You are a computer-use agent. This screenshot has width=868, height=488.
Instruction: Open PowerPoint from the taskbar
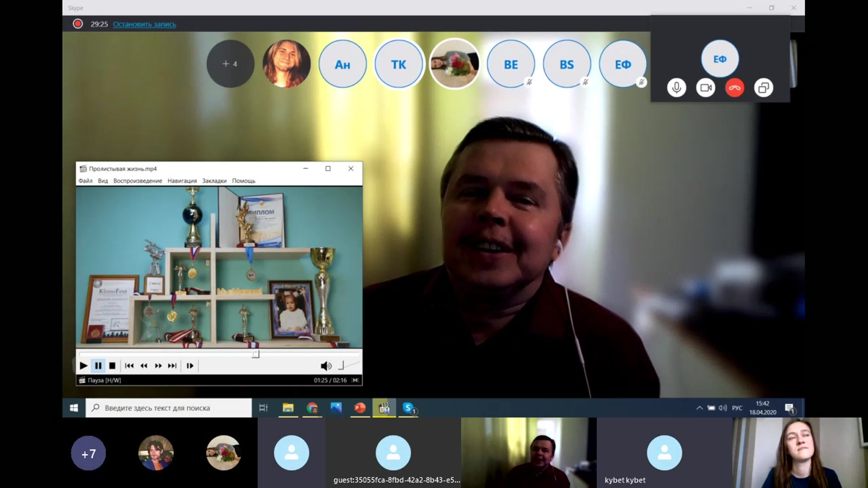pos(360,408)
